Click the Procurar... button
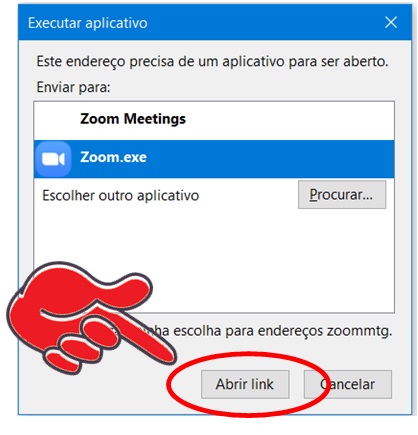Screen dimensions: 418x435 tap(342, 195)
